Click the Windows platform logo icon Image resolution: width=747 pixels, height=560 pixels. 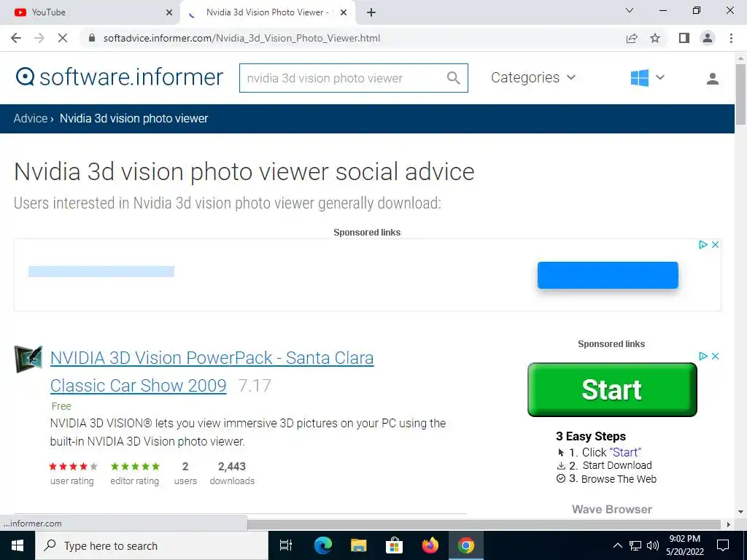point(639,77)
